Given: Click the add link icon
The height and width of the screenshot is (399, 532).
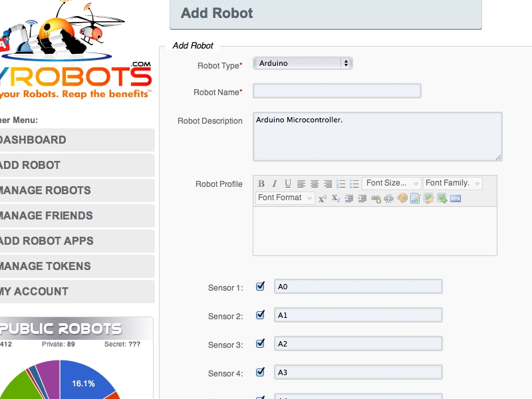Looking at the screenshot, I should 376,198.
